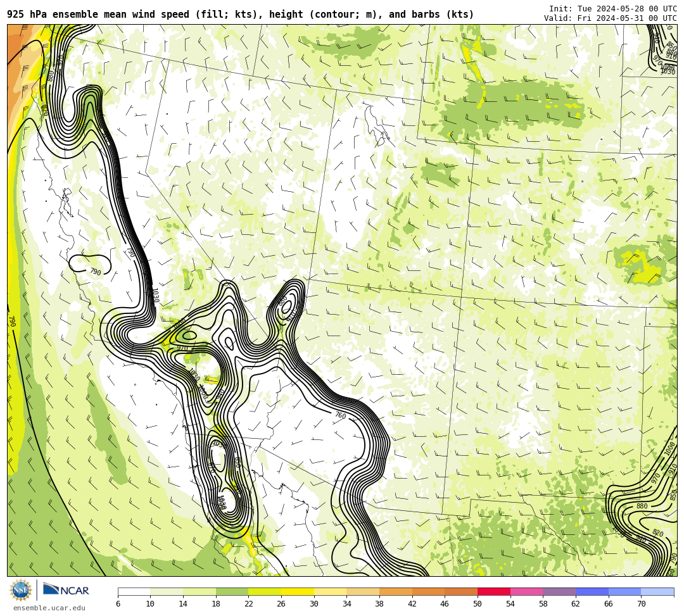
Task: Pick the pink 54–58 kts colorbar swatch
Action: [526, 591]
